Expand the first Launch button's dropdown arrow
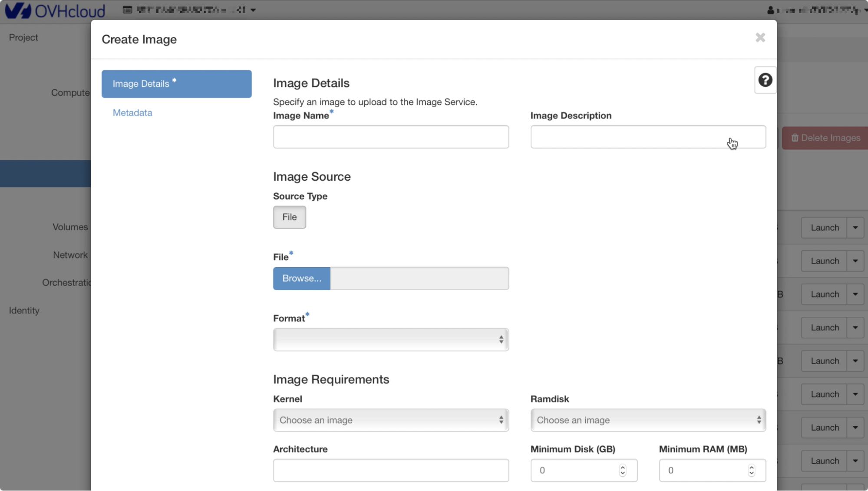This screenshot has width=868, height=491. click(x=855, y=228)
